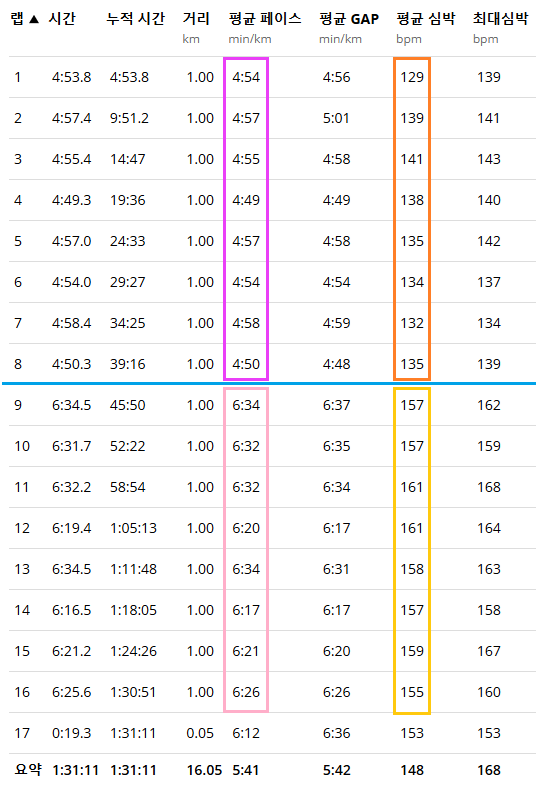The height and width of the screenshot is (791, 536).
Task: Select lap 3 average heart rate 141
Action: [x=412, y=159]
